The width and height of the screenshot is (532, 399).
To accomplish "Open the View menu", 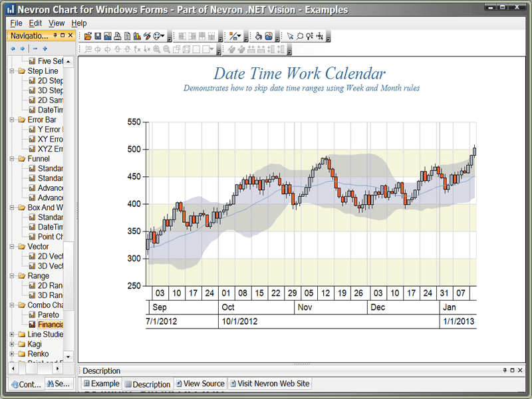I will click(x=56, y=23).
